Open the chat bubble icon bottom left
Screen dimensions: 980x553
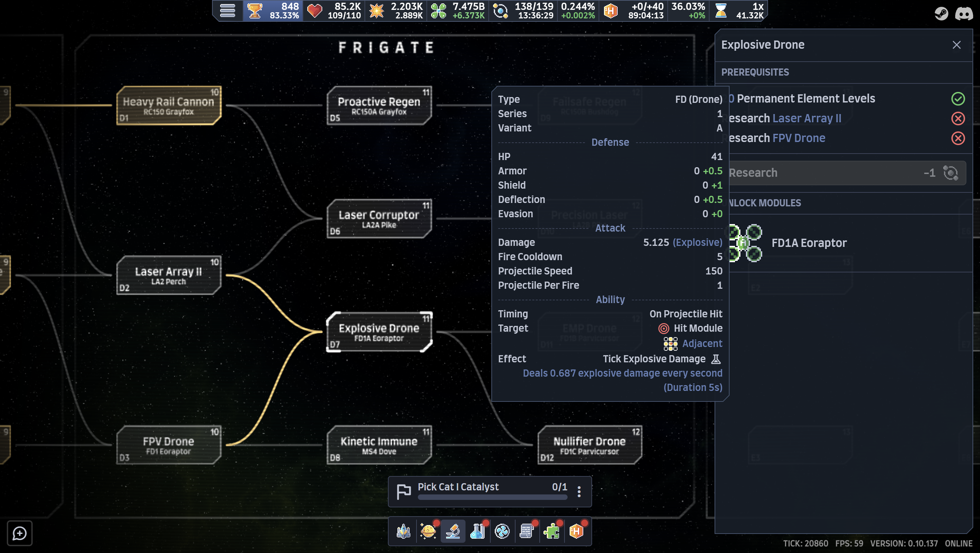tap(19, 533)
